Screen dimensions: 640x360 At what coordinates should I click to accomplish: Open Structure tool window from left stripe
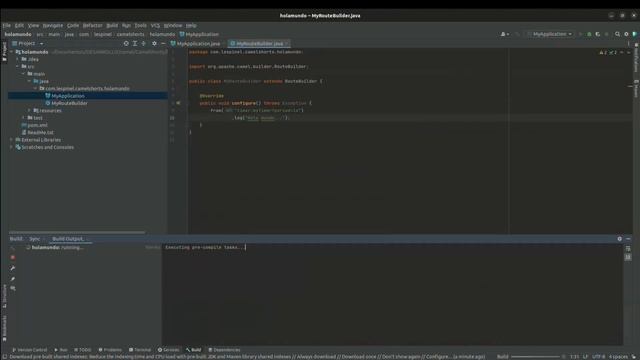pyautogui.click(x=4, y=296)
